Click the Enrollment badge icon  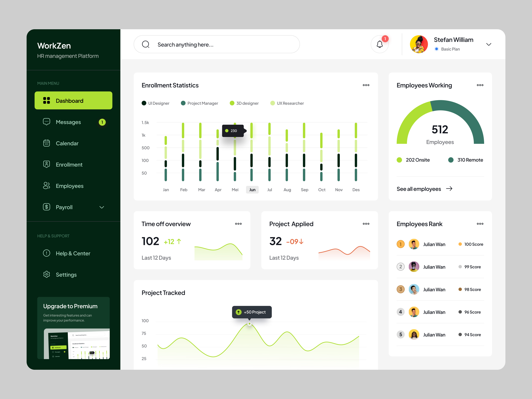tap(46, 164)
